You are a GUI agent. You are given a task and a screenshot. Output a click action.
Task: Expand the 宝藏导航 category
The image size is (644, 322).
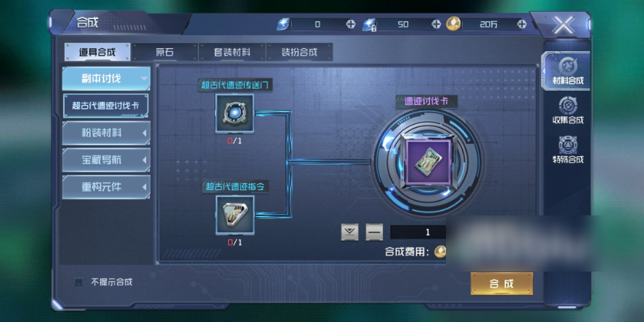(x=106, y=160)
